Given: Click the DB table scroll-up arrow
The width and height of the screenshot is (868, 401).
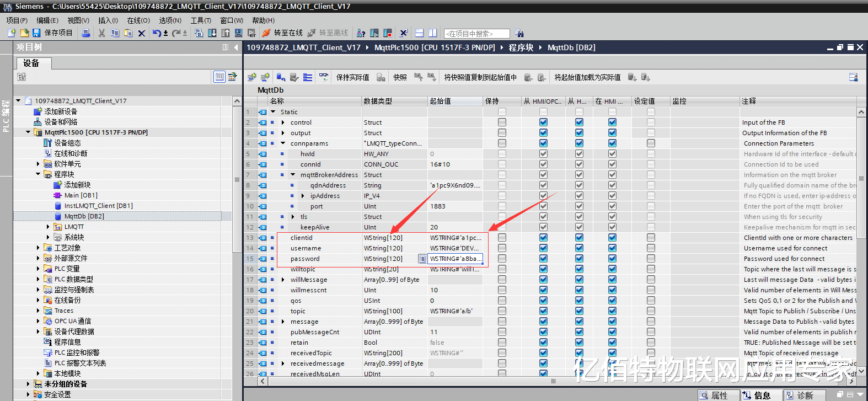Looking at the screenshot, I should tap(861, 112).
